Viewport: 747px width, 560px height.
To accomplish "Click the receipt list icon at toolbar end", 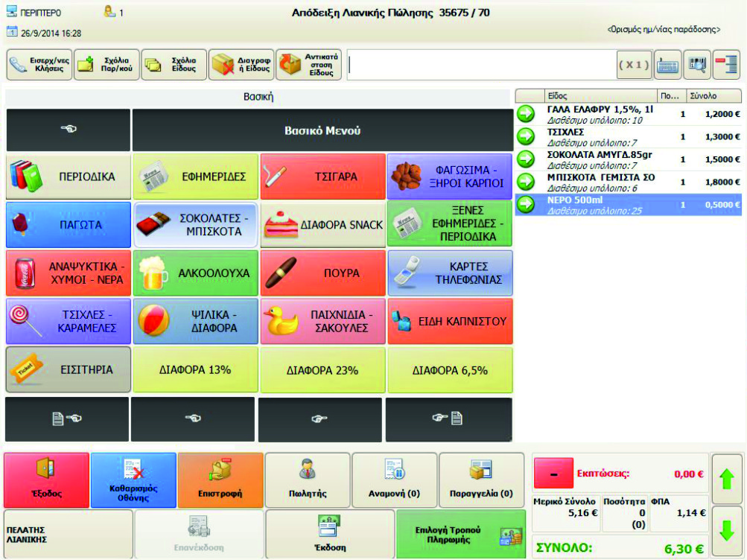I will click(x=725, y=66).
